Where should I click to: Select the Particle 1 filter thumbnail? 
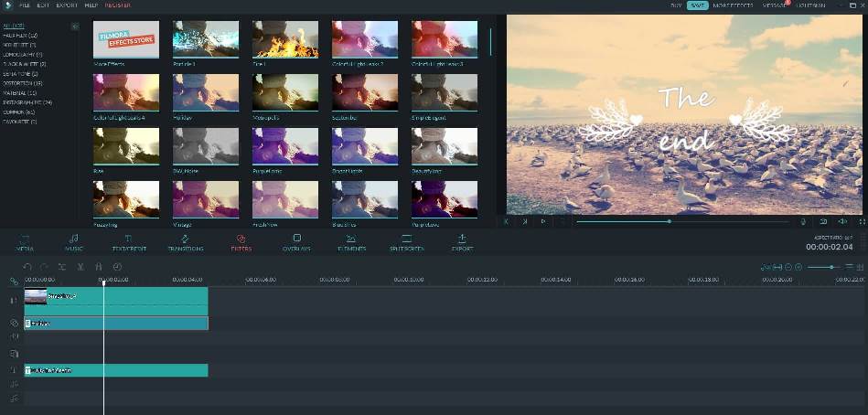(x=206, y=39)
